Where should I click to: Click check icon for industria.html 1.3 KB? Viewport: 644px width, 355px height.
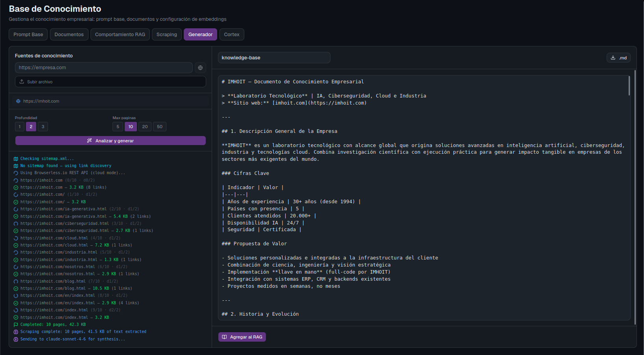pos(16,260)
